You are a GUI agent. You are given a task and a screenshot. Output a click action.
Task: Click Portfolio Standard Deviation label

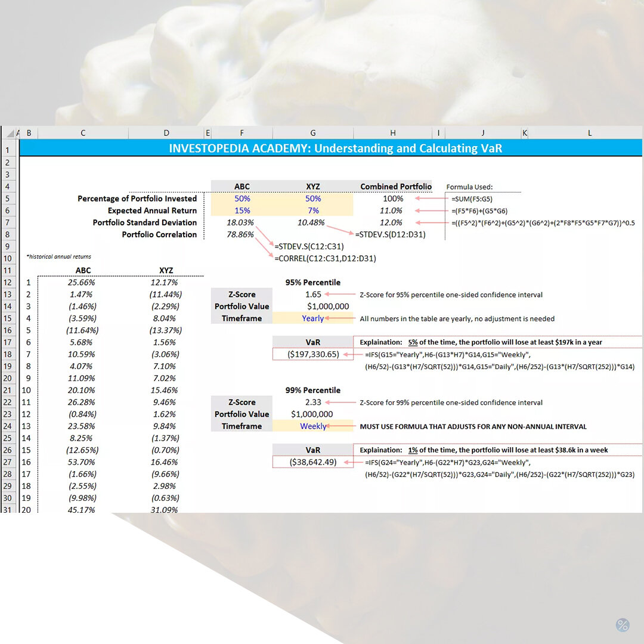pyautogui.click(x=144, y=222)
